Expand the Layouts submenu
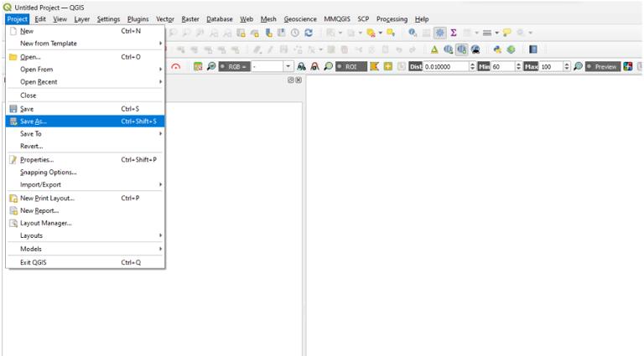 (85, 235)
